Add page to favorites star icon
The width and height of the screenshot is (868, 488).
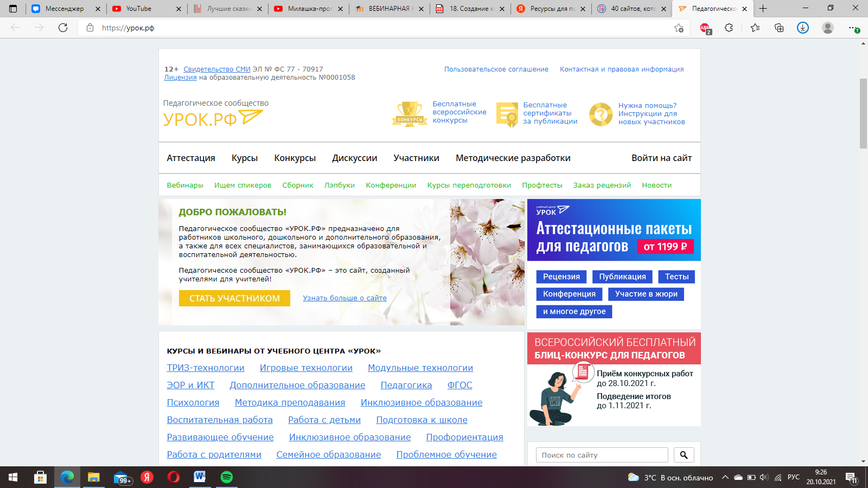[679, 28]
